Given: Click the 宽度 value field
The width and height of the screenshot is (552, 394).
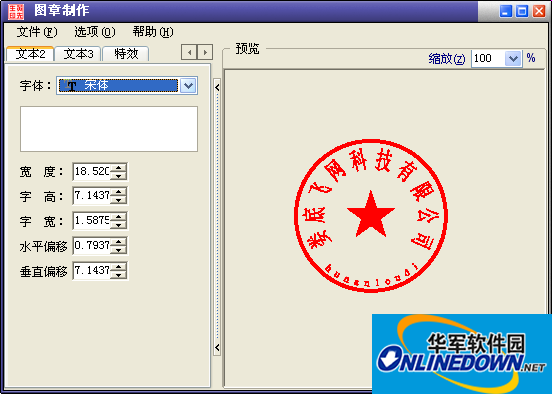Looking at the screenshot, I should pyautogui.click(x=92, y=171).
